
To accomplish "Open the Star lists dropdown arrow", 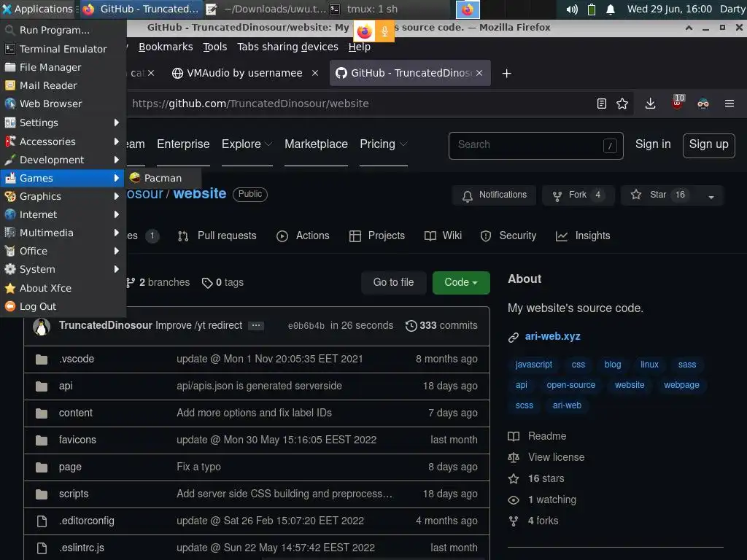I will [711, 195].
